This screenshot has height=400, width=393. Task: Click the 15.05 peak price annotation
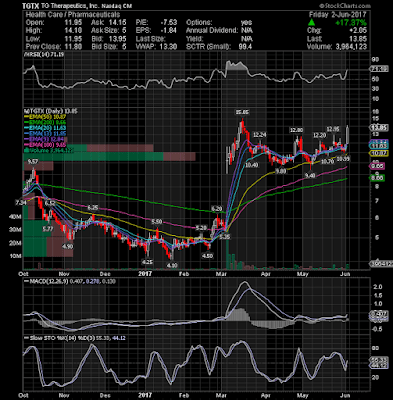point(242,112)
